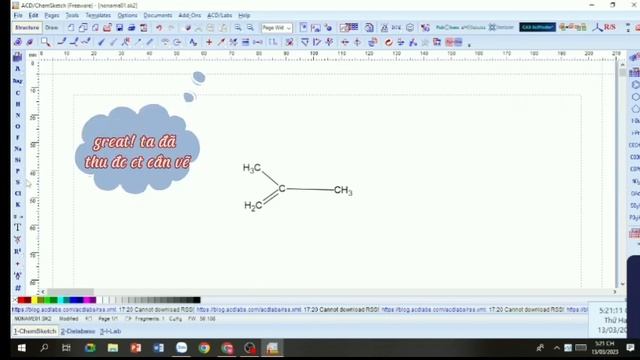Open File Explorer from taskbar

(x=113, y=348)
